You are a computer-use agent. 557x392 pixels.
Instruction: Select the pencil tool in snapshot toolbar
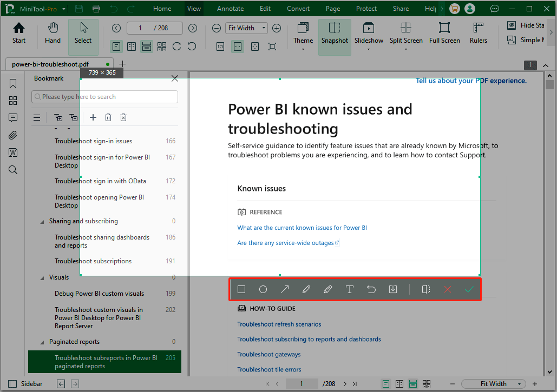(306, 289)
